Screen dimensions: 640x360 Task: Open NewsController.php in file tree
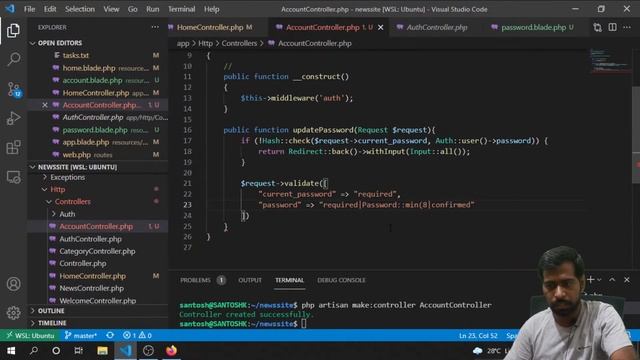tap(98, 288)
